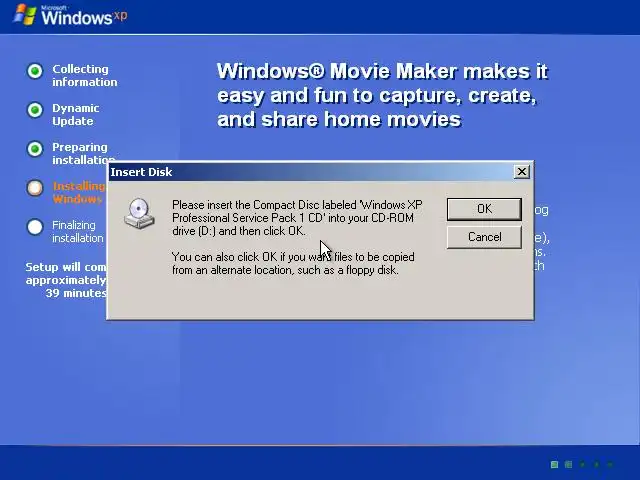Click the 'Dynamic Update' step text
Image resolution: width=640 pixels, height=480 pixels.
coord(76,115)
